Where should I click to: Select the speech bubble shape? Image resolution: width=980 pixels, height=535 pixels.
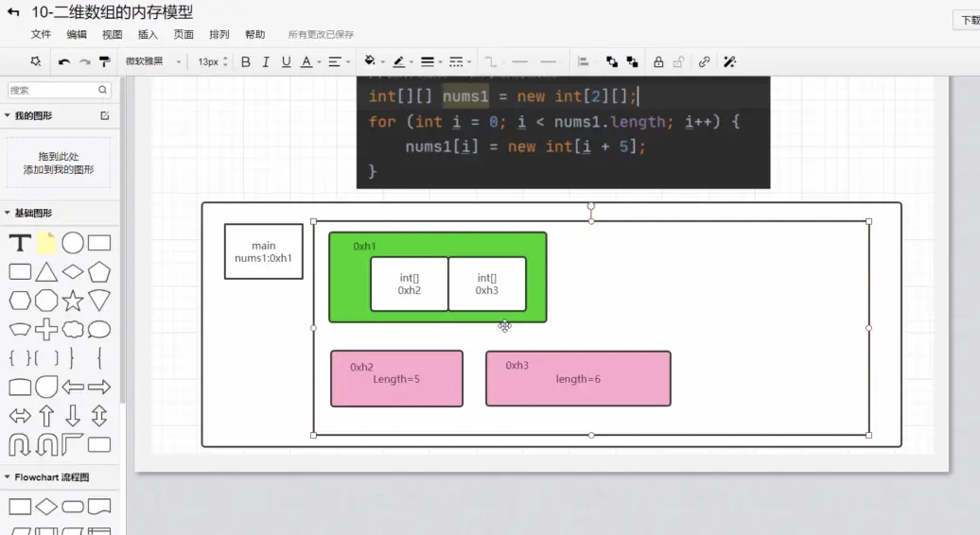tap(99, 329)
